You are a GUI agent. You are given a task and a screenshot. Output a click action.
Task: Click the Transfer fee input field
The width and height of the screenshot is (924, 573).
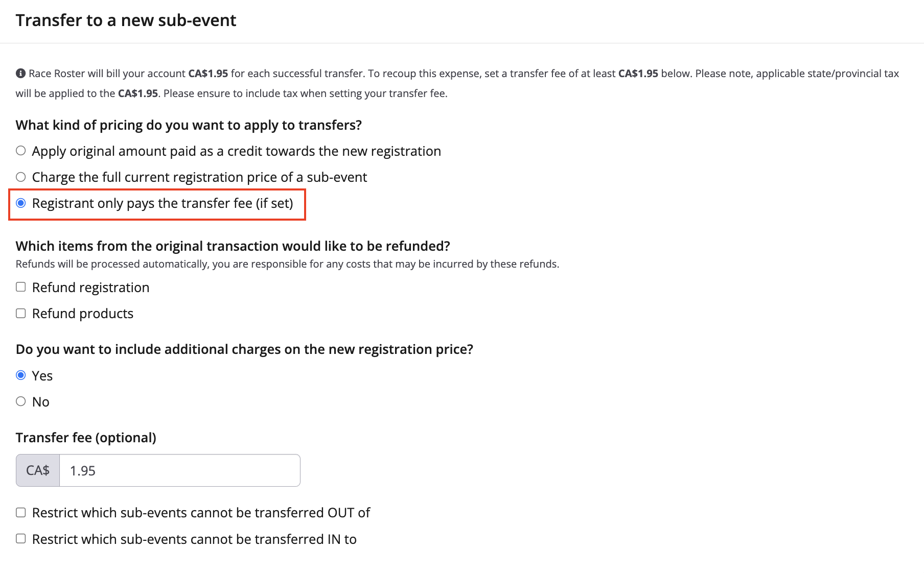179,470
